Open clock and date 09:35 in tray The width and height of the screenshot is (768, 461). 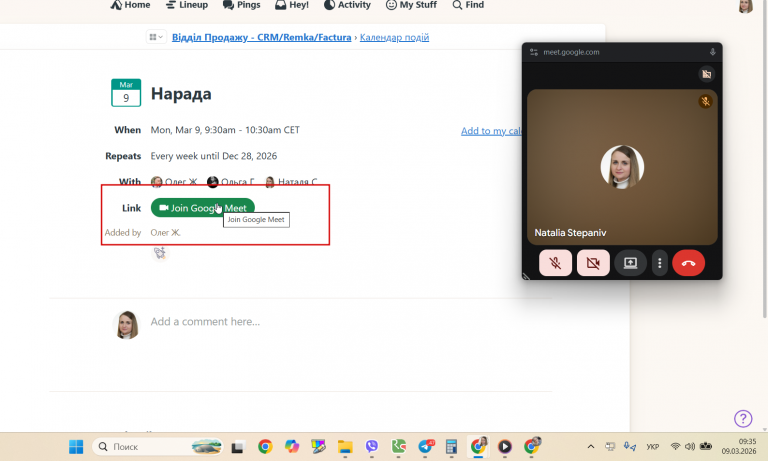pyautogui.click(x=739, y=446)
